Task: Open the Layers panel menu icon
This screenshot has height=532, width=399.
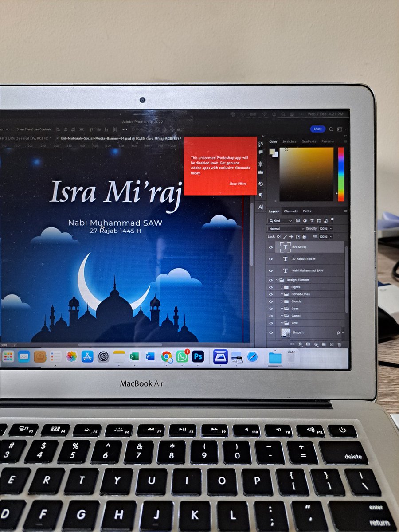Action: [x=345, y=211]
